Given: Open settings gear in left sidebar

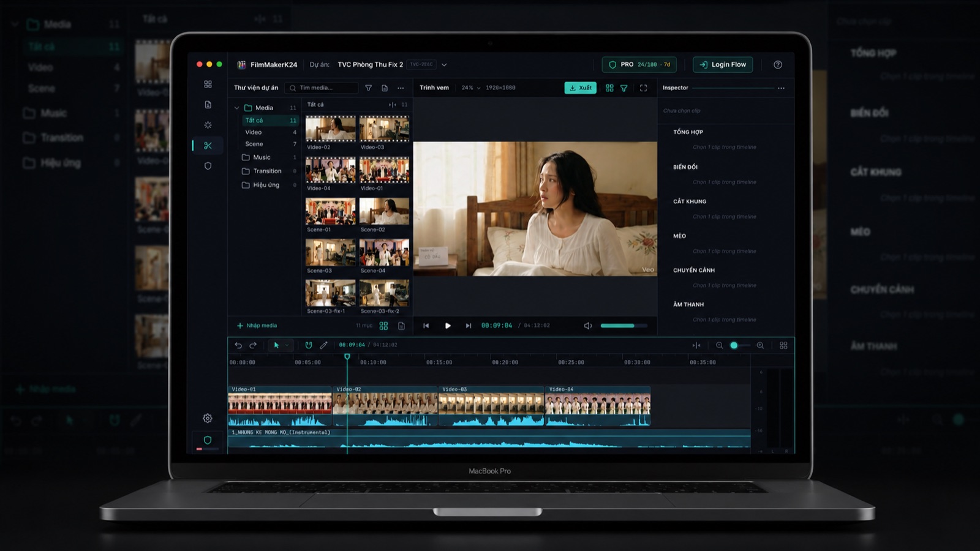Looking at the screenshot, I should pyautogui.click(x=208, y=418).
